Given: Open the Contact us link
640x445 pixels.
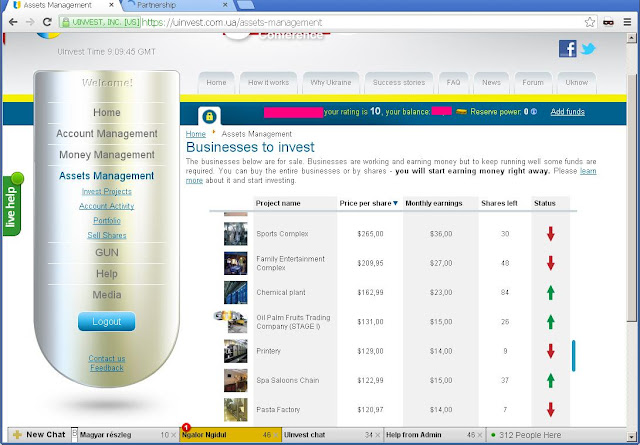Looking at the screenshot, I should (x=107, y=358).
